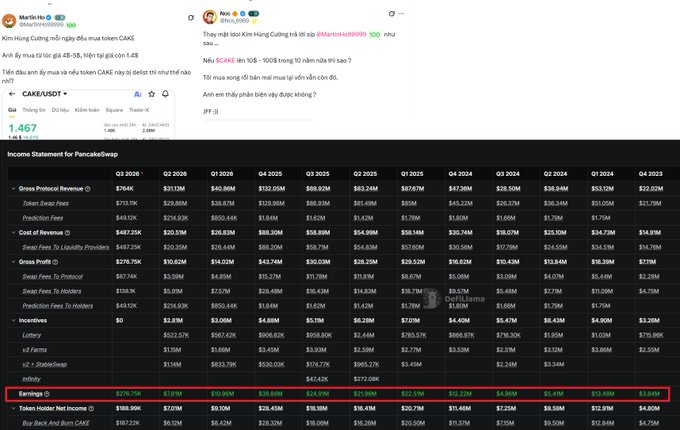Screen dimensions: 680x430
Task: Open the Kiểm toán tab
Action: pyautogui.click(x=87, y=110)
